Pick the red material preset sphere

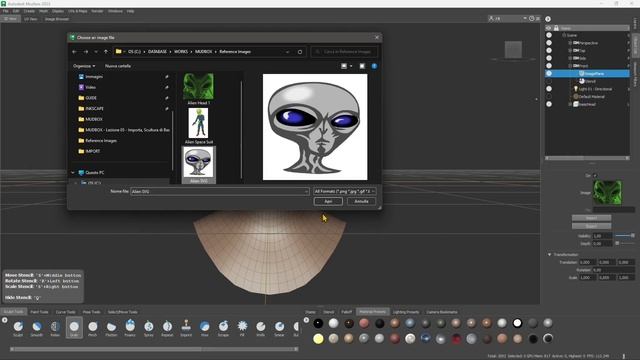pos(456,338)
